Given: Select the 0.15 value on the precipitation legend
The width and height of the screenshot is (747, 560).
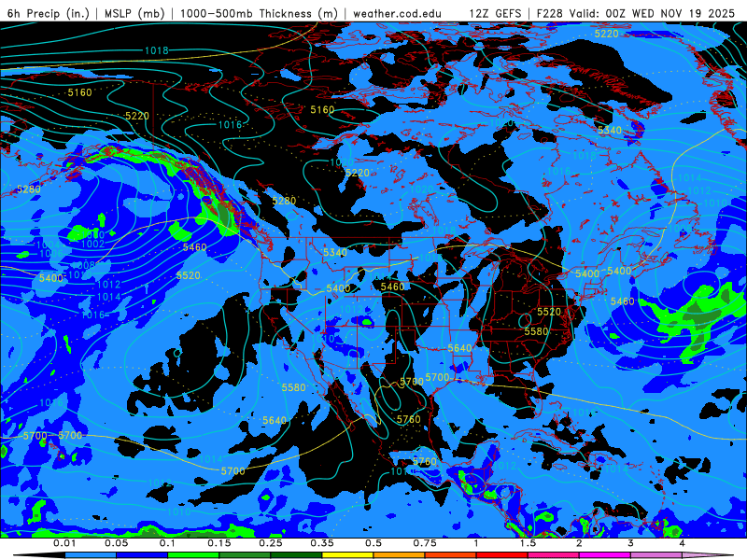Looking at the screenshot, I should (219, 543).
